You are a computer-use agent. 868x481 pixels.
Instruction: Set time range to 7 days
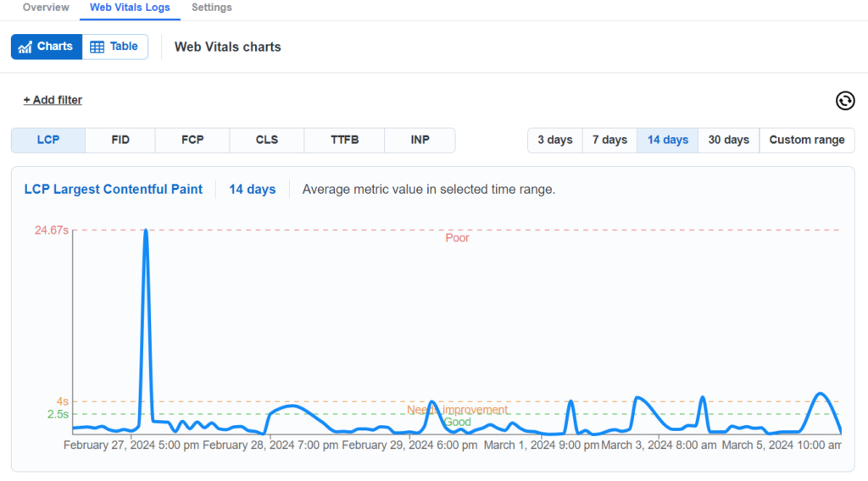[609, 140]
